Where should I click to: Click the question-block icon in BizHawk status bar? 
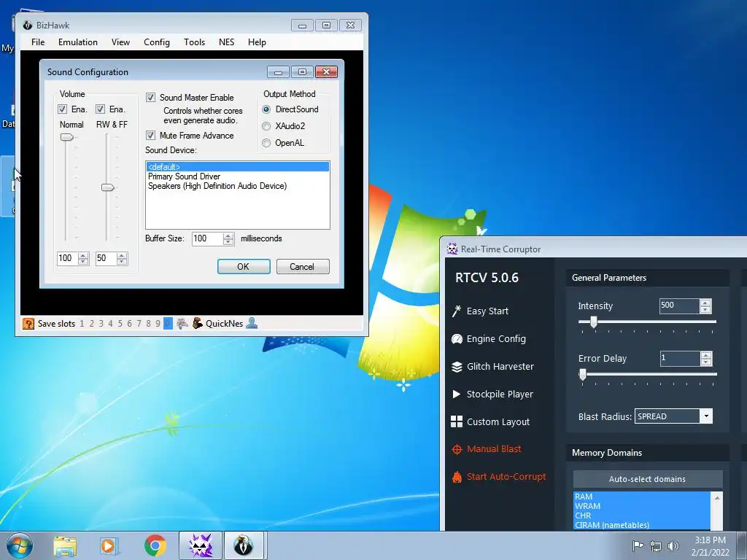(x=28, y=324)
